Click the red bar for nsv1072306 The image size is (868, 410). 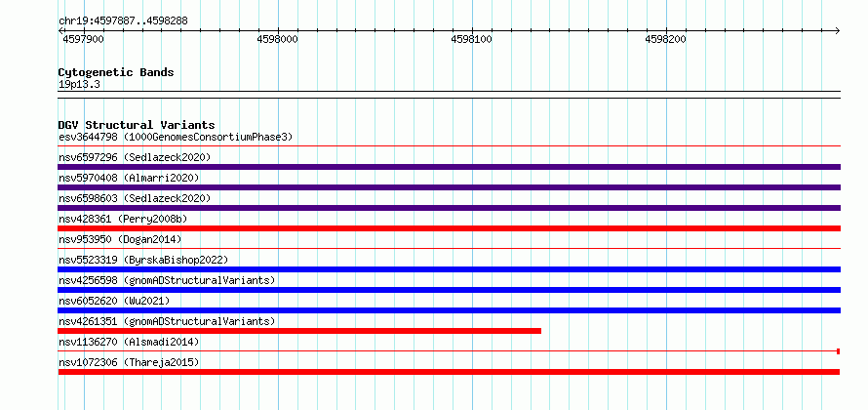[x=449, y=372]
